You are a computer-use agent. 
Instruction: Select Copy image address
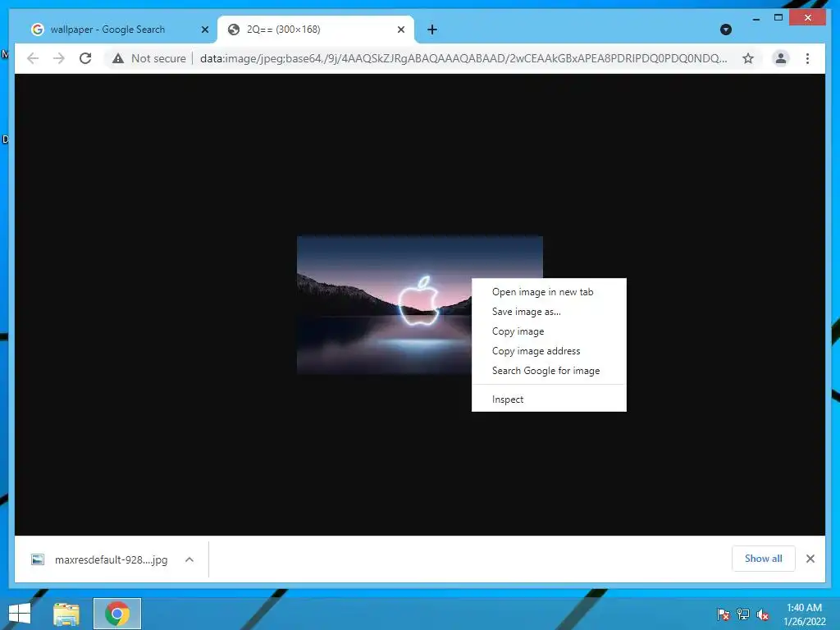click(x=549, y=351)
